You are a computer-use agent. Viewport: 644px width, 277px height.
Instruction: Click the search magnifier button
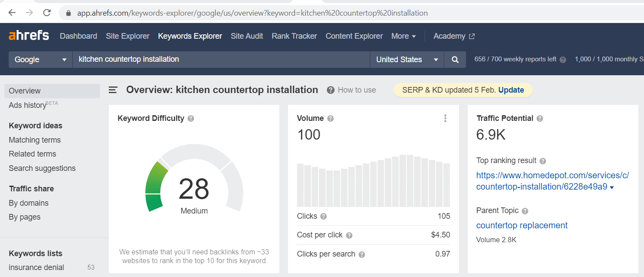455,60
